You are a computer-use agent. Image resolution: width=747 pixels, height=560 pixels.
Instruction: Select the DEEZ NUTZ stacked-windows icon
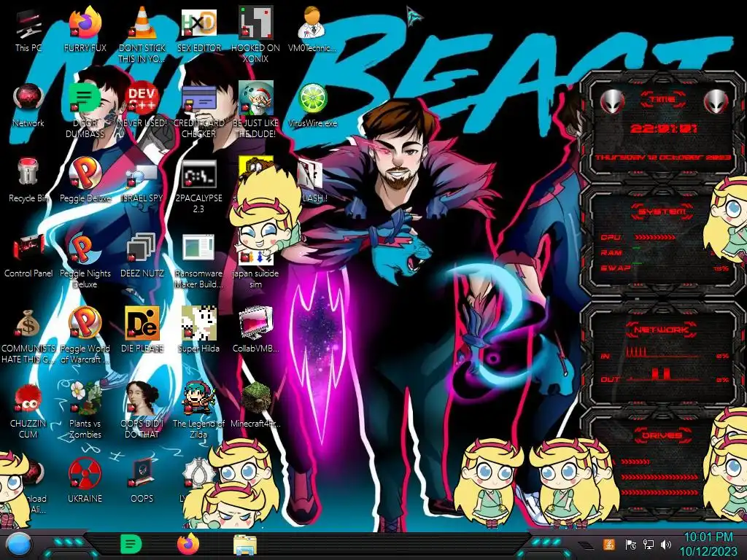click(x=142, y=255)
